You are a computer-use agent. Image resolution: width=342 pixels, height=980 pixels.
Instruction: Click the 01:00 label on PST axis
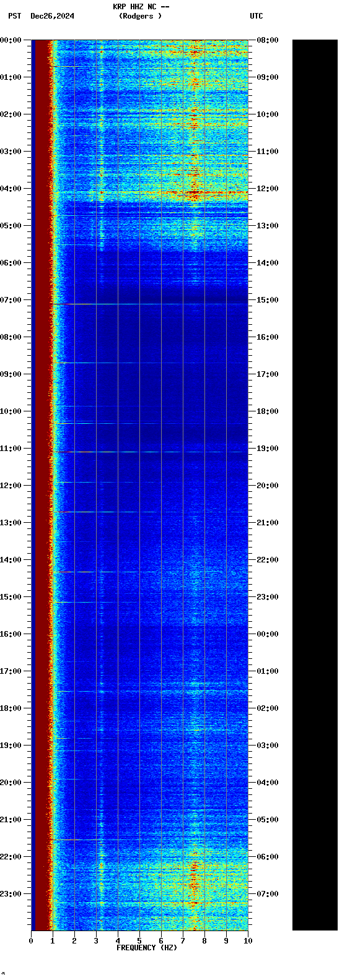coord(11,77)
